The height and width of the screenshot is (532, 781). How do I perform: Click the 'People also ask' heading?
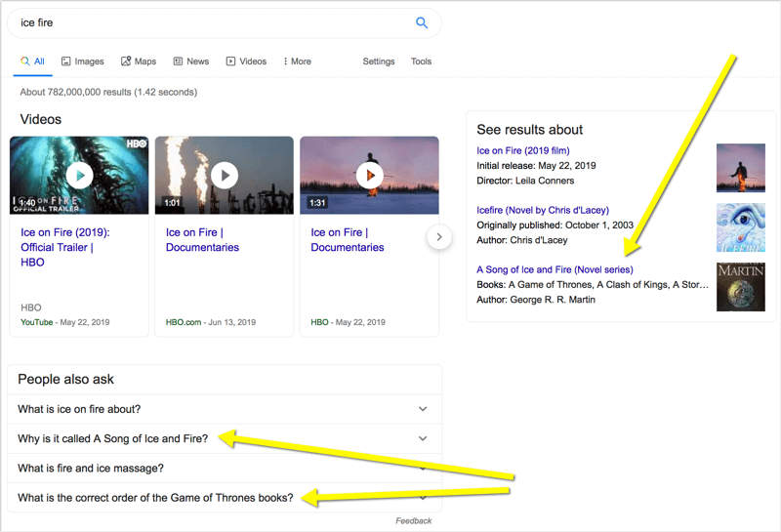coord(65,379)
